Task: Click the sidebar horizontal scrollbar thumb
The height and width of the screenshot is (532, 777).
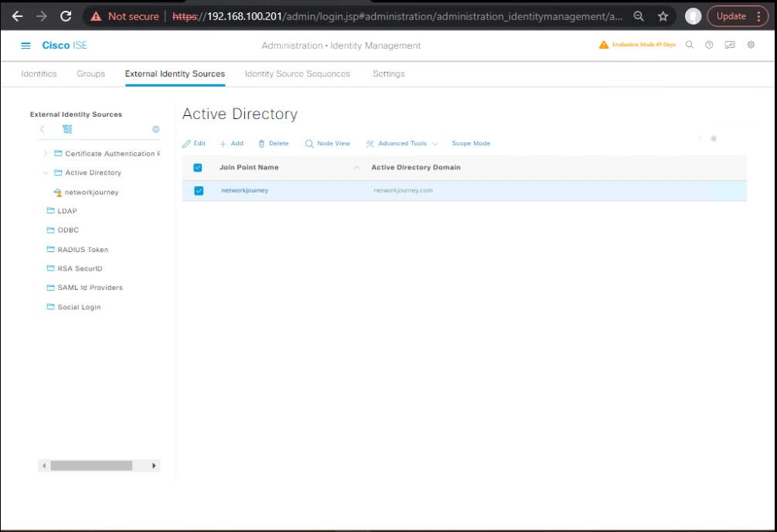Action: click(91, 465)
